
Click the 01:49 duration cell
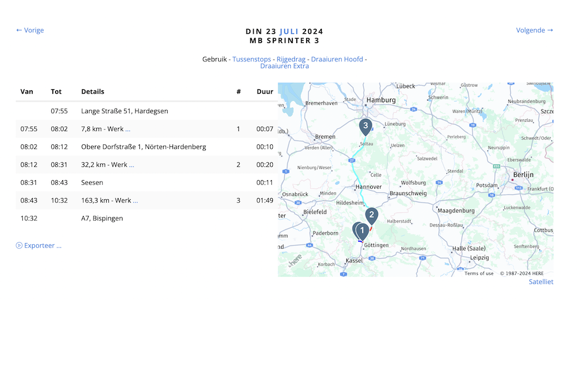pos(265,201)
